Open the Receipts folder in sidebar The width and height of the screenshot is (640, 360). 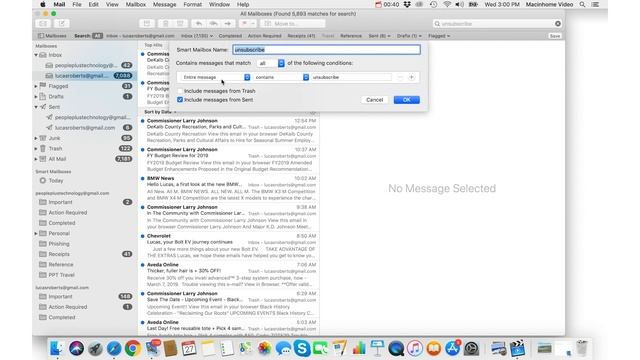(x=84, y=254)
